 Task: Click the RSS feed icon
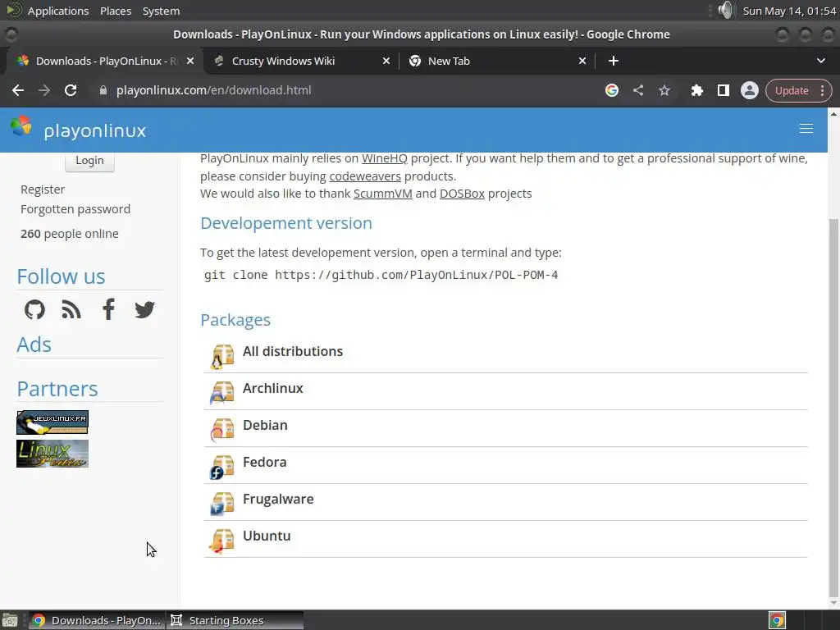point(71,309)
